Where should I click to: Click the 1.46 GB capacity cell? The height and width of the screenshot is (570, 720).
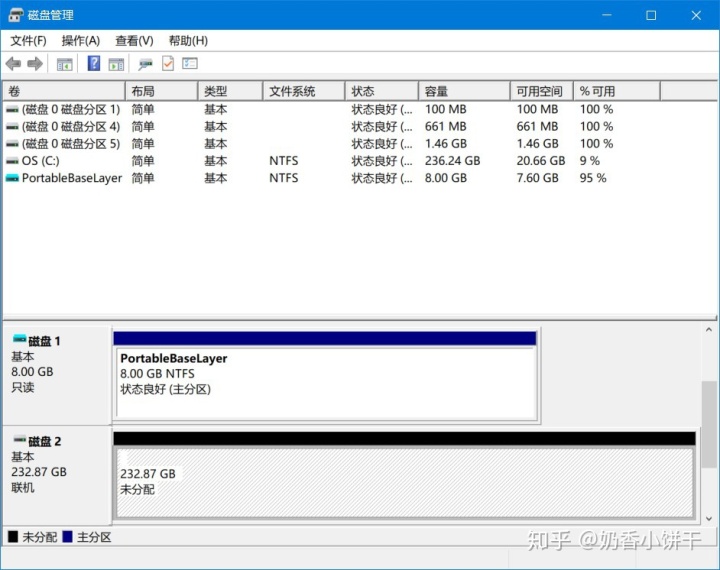(445, 144)
